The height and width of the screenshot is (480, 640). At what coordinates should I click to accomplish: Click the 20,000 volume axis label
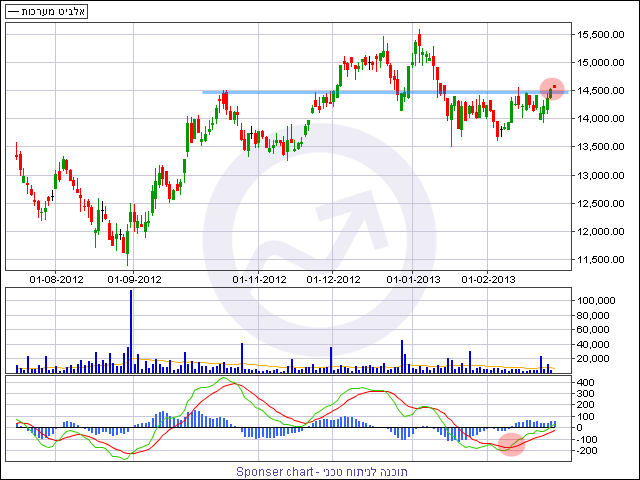pyautogui.click(x=593, y=359)
